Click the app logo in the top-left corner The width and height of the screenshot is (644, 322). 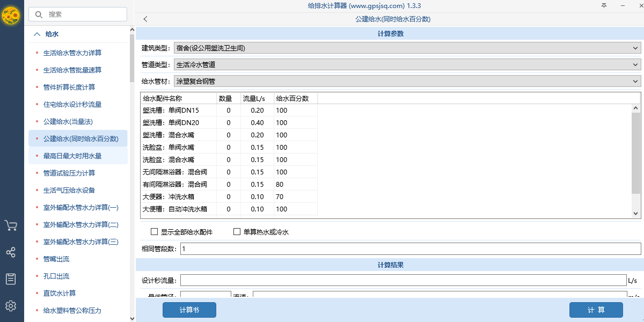(11, 16)
